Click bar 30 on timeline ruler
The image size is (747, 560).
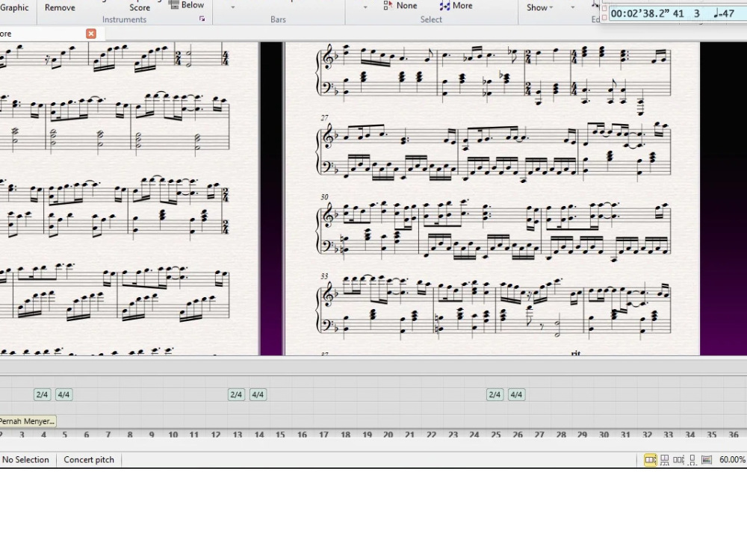point(604,435)
